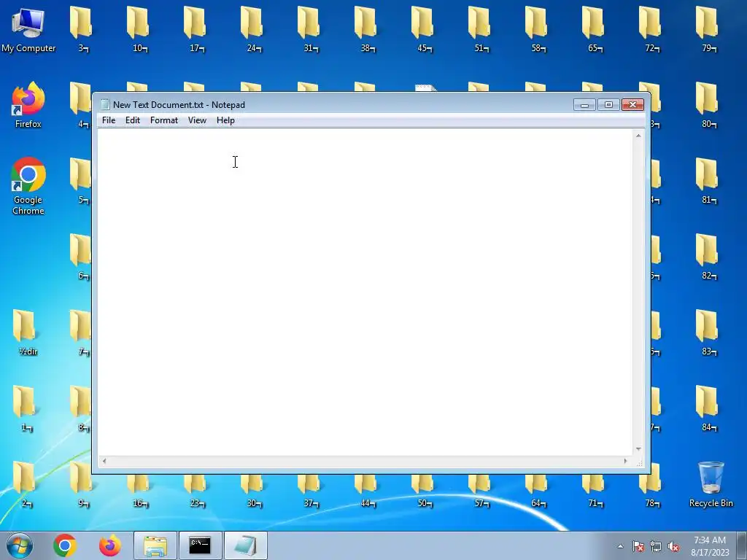Select the Google Chrome desktop shortcut
This screenshot has height=560, width=747.
tap(28, 186)
